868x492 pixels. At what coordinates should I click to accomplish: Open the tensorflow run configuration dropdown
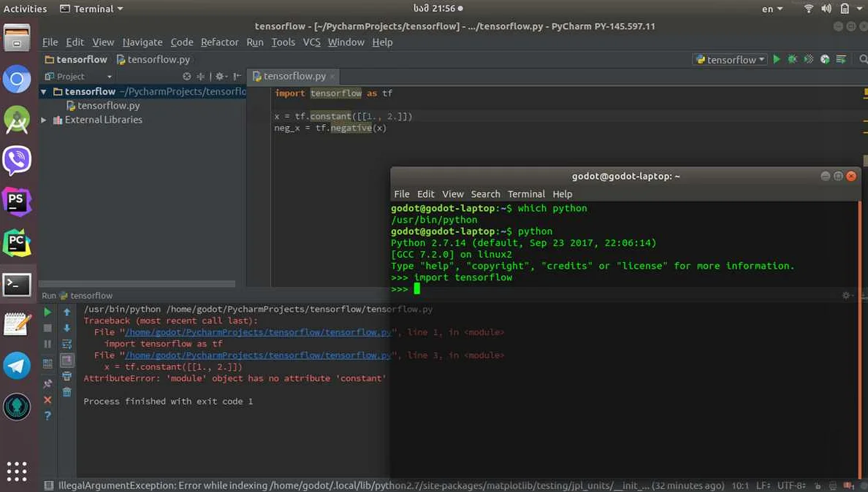point(730,59)
